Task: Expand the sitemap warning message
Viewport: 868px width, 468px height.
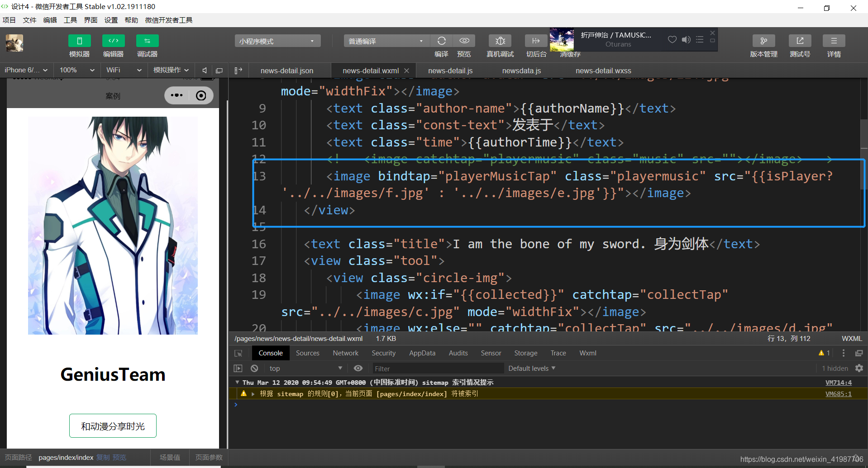Action: click(x=253, y=394)
